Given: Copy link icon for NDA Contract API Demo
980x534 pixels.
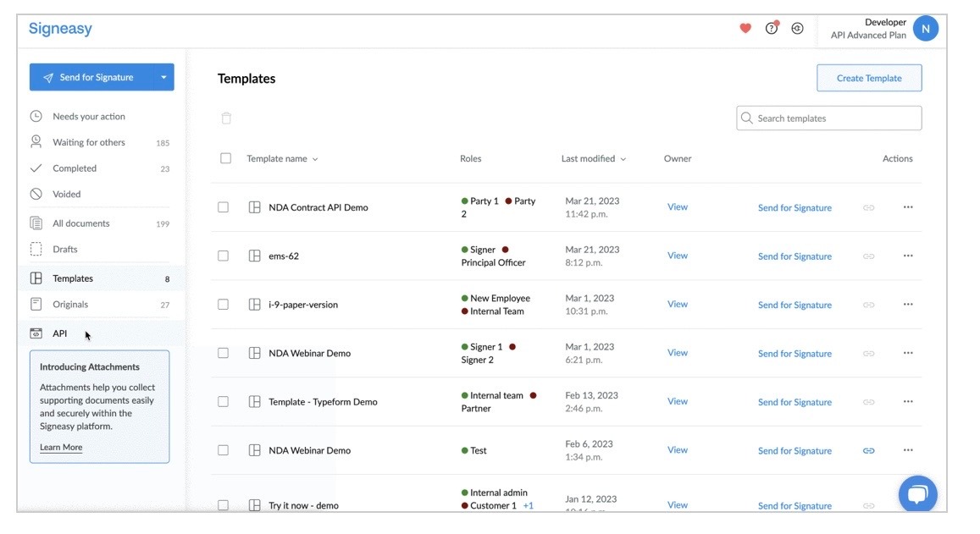Looking at the screenshot, I should [x=869, y=208].
